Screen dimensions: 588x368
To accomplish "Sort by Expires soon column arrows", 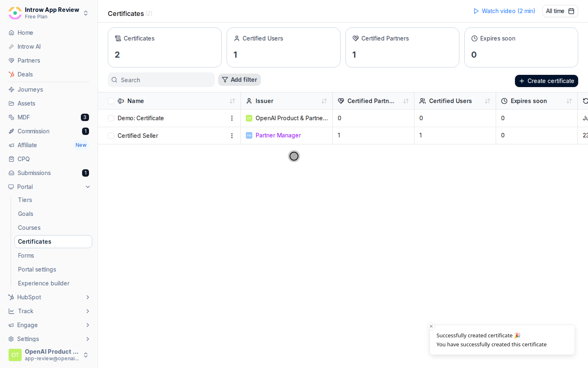I will click(569, 101).
